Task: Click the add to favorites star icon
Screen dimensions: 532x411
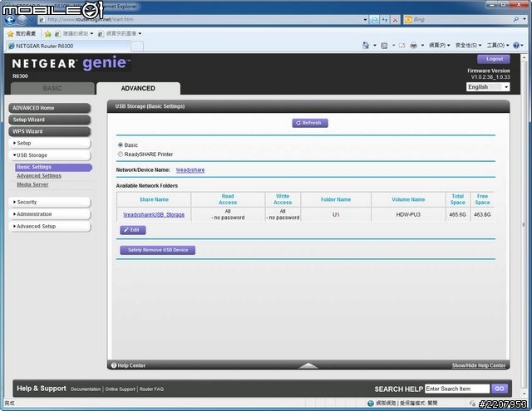Action: (48, 33)
